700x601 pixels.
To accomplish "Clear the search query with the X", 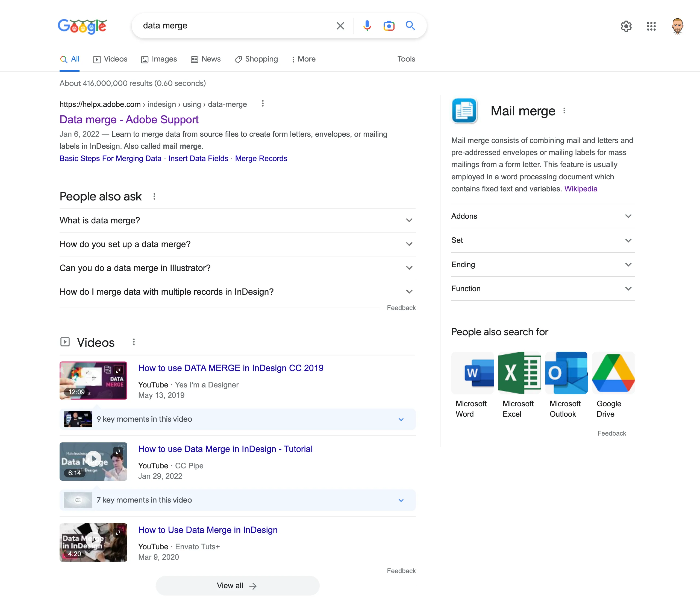I will (x=340, y=26).
